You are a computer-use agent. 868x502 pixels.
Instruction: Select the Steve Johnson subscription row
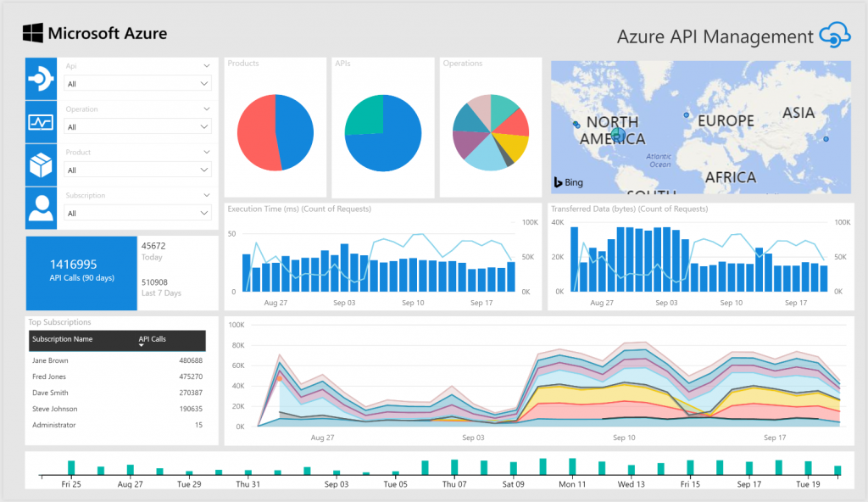pos(117,409)
